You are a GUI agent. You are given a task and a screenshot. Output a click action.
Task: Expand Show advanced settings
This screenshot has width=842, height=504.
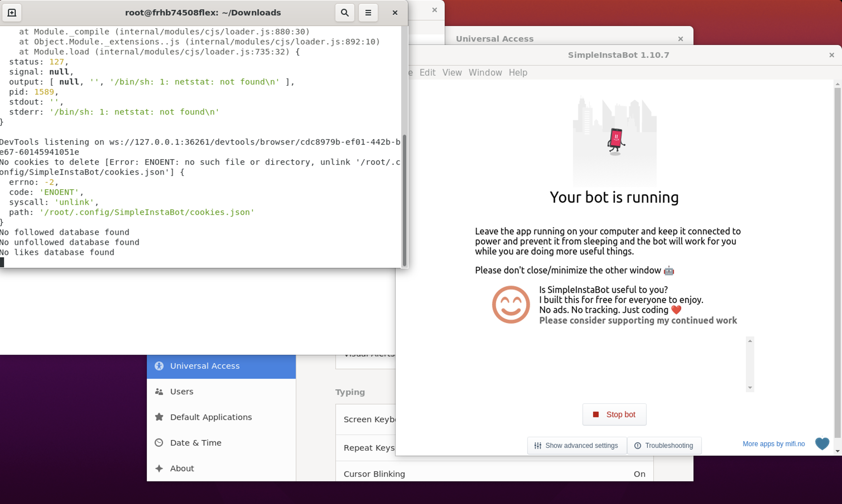point(576,445)
